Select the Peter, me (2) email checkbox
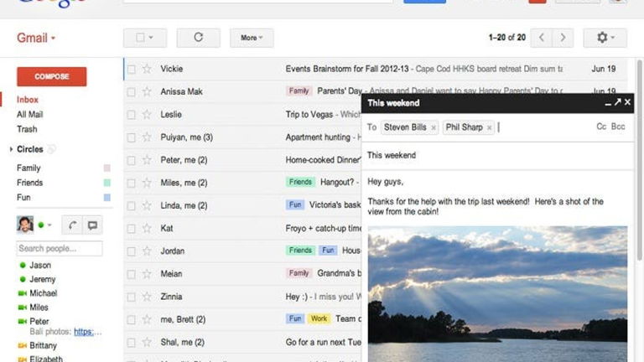Viewport: 644px width, 362px height. click(131, 160)
